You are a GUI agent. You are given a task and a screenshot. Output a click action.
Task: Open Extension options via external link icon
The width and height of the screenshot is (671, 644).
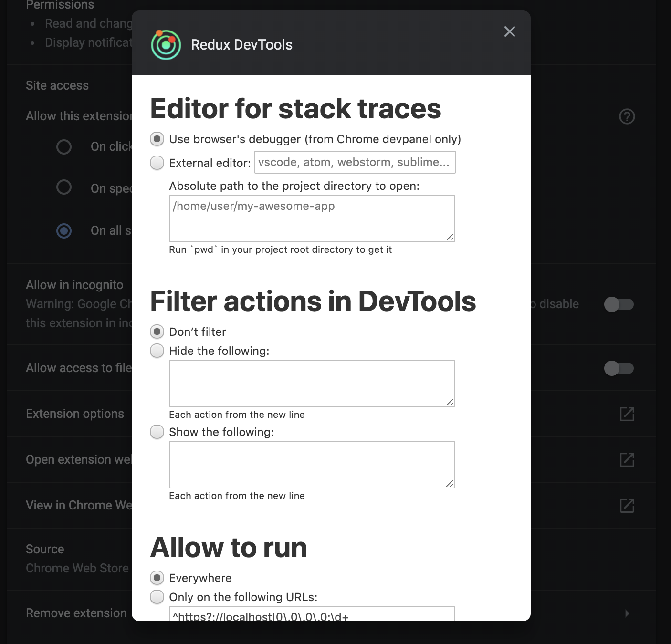pos(627,414)
